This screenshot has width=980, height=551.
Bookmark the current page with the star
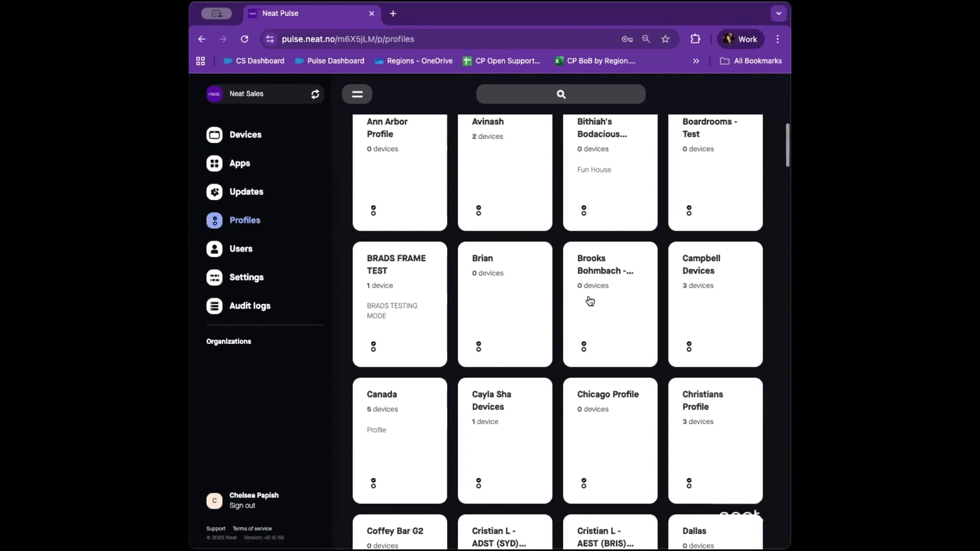click(x=665, y=39)
